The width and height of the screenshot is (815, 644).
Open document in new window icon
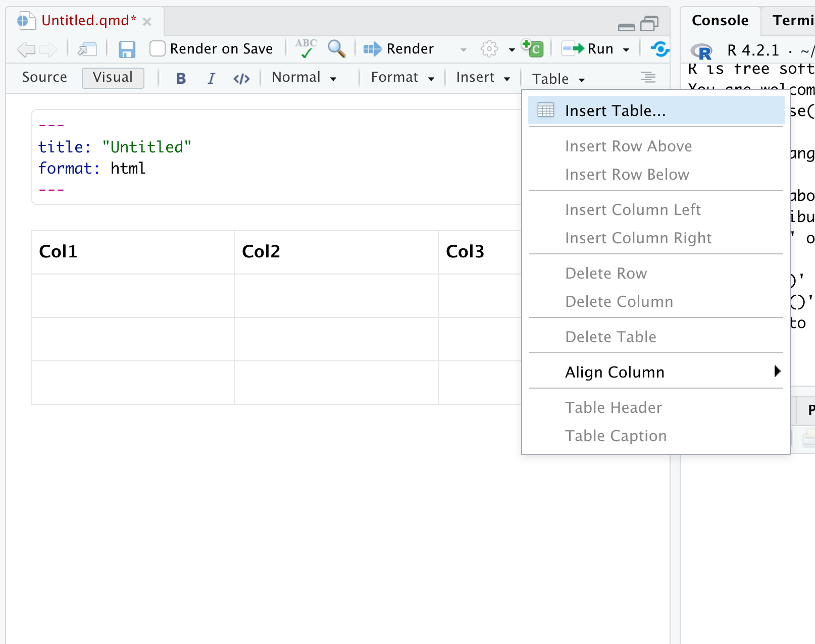[87, 49]
